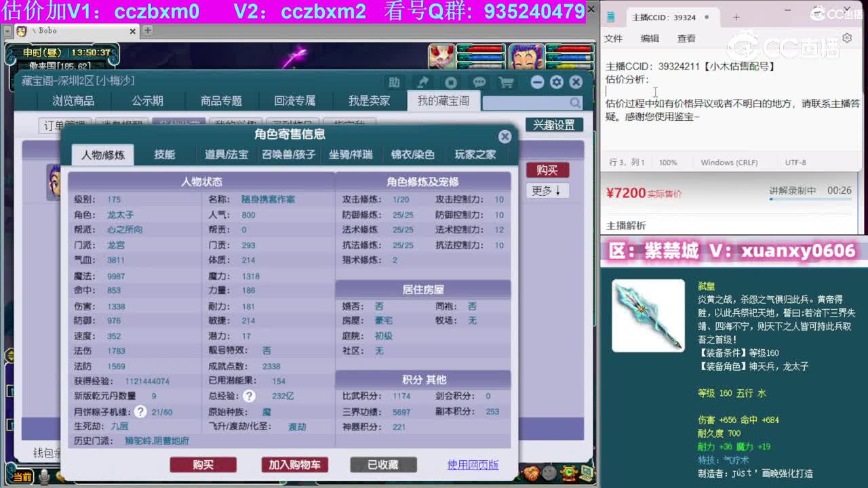
Task: Click the 估价分析： line in Notepad
Action: pyautogui.click(x=627, y=79)
